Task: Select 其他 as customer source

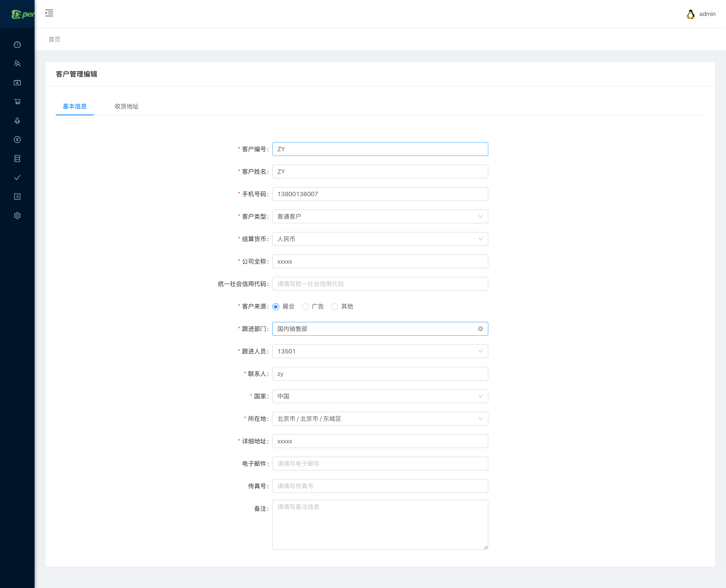Action: tap(342, 307)
